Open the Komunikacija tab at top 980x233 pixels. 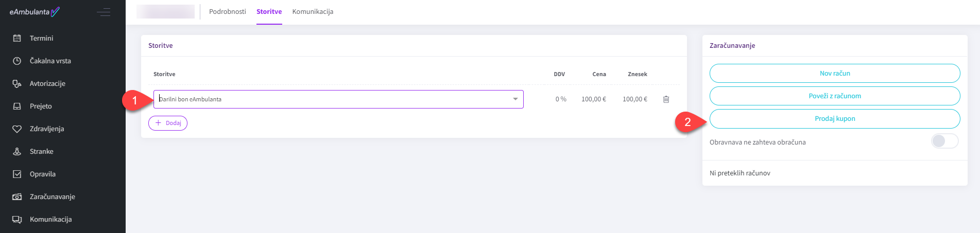(x=313, y=11)
